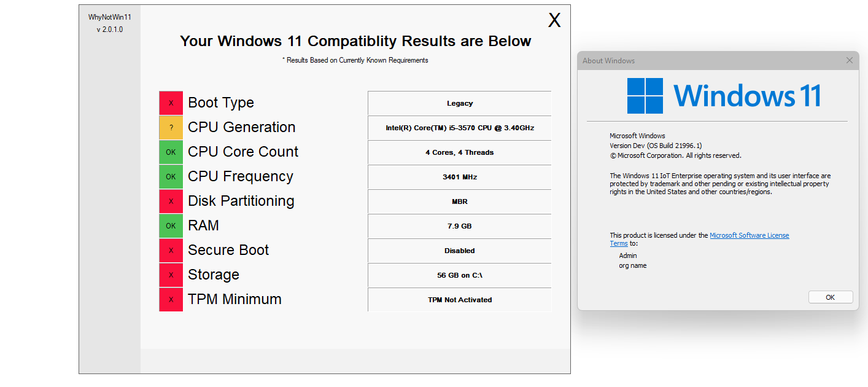Click the CPU Frequency label

(241, 176)
